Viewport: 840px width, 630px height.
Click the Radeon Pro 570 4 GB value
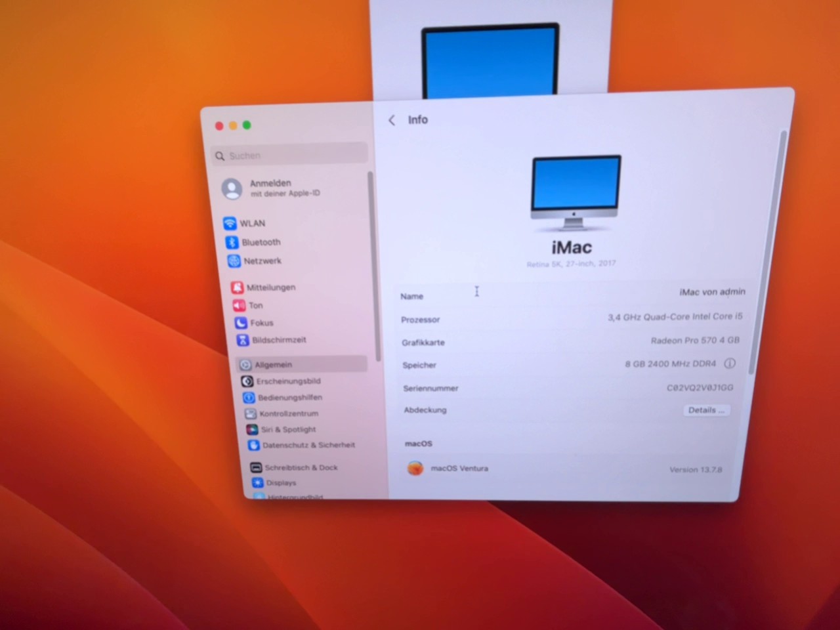click(695, 341)
